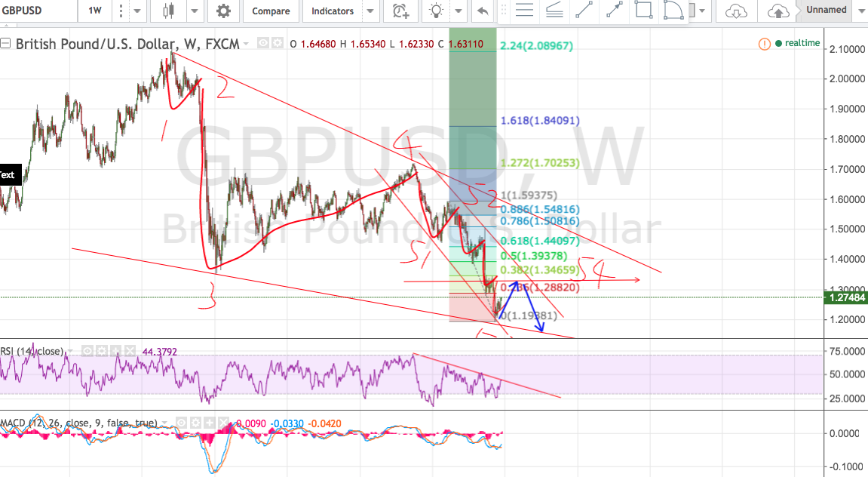Expand the time interval dropdown arrow
The width and height of the screenshot is (868, 477).
[x=136, y=11]
